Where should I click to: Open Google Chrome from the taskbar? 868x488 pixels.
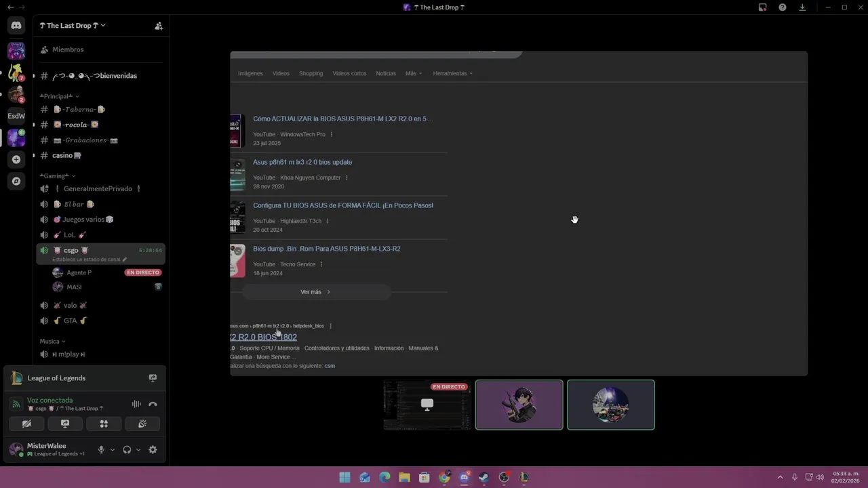click(x=444, y=477)
